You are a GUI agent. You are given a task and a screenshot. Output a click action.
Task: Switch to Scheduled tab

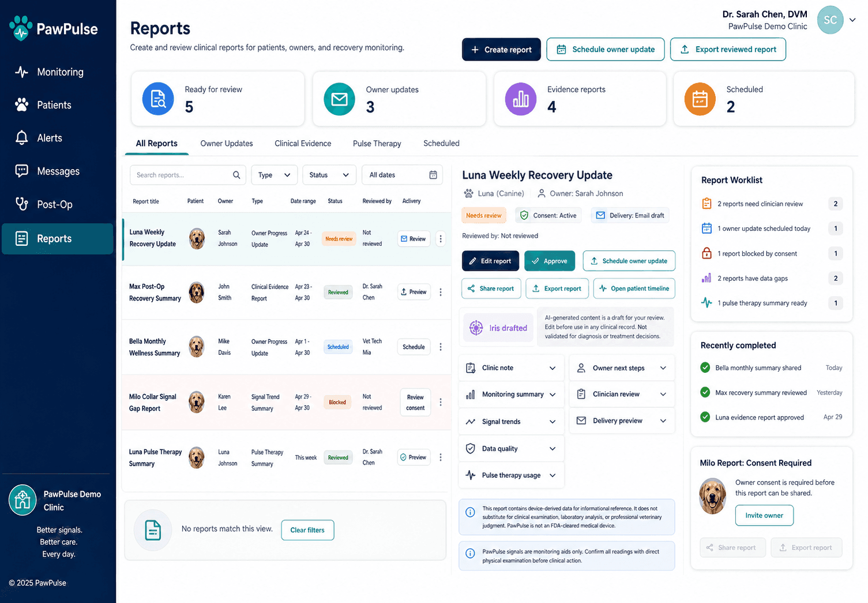(441, 144)
